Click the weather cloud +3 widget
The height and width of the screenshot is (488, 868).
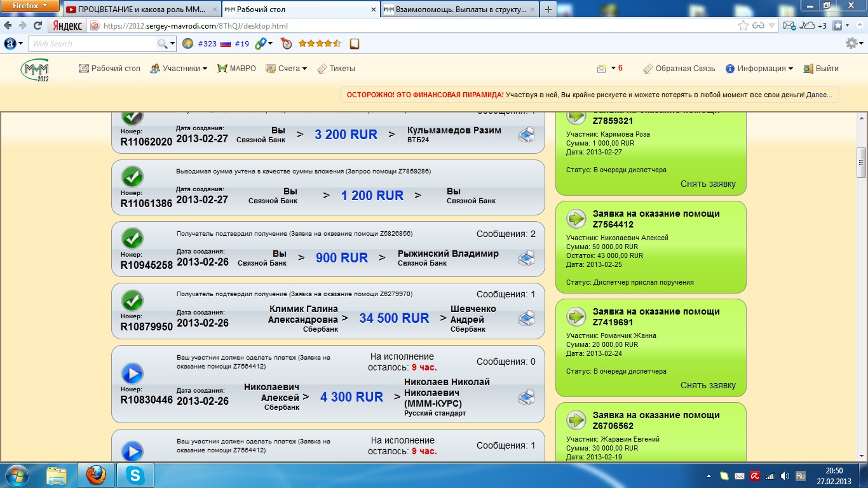coord(813,25)
